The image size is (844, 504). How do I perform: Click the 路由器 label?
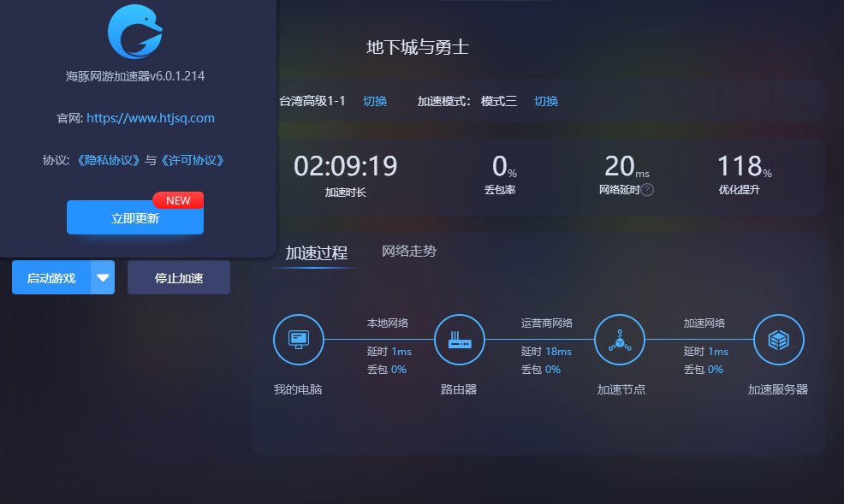(x=459, y=389)
